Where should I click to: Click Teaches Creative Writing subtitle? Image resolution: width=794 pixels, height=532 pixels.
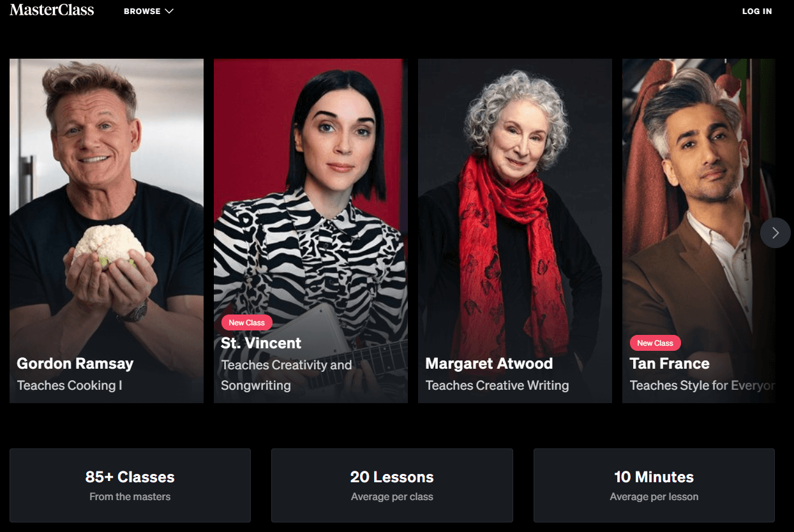pyautogui.click(x=497, y=385)
